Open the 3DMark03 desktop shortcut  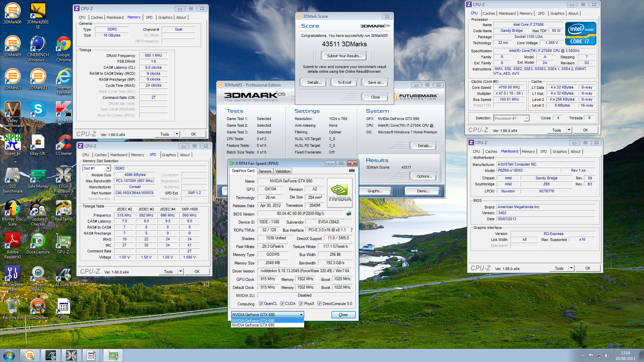coord(12,79)
